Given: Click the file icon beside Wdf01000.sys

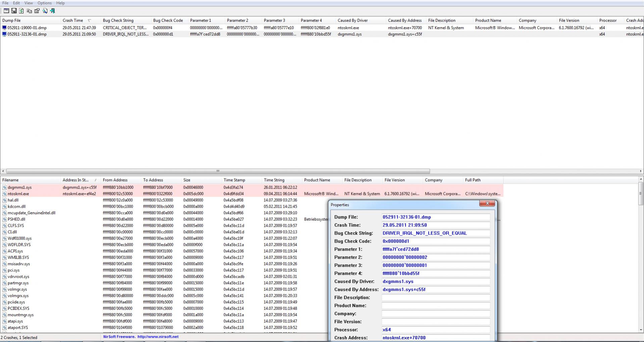Looking at the screenshot, I should (4, 238).
